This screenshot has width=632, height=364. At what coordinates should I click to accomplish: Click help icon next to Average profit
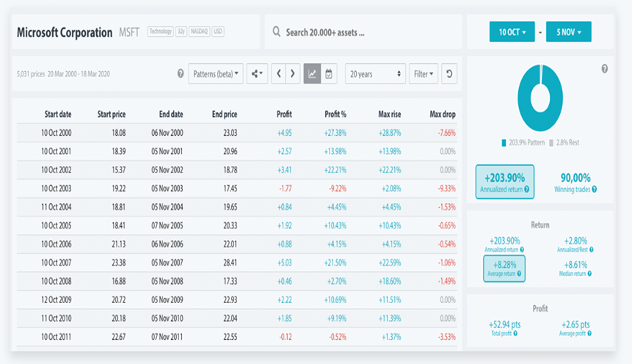(589, 333)
